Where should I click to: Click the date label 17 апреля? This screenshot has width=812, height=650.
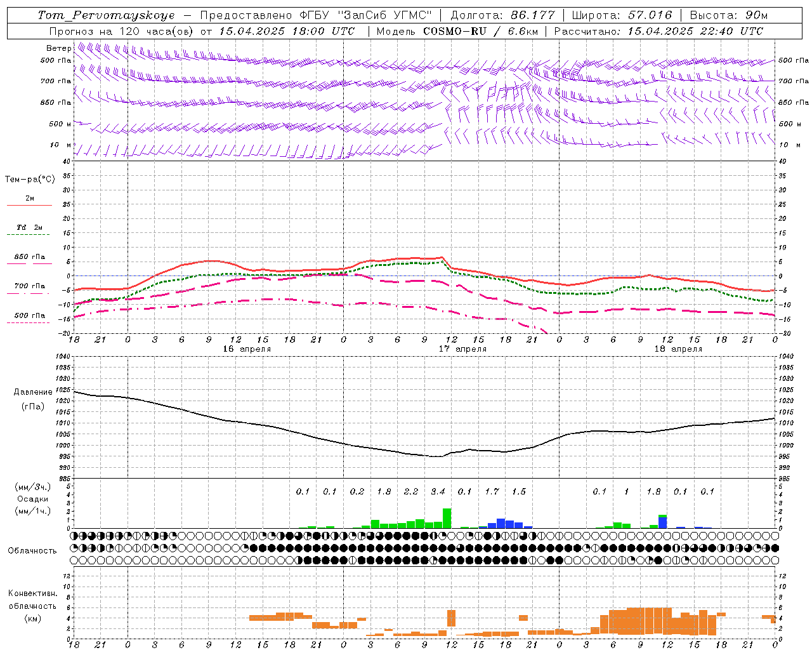point(462,349)
